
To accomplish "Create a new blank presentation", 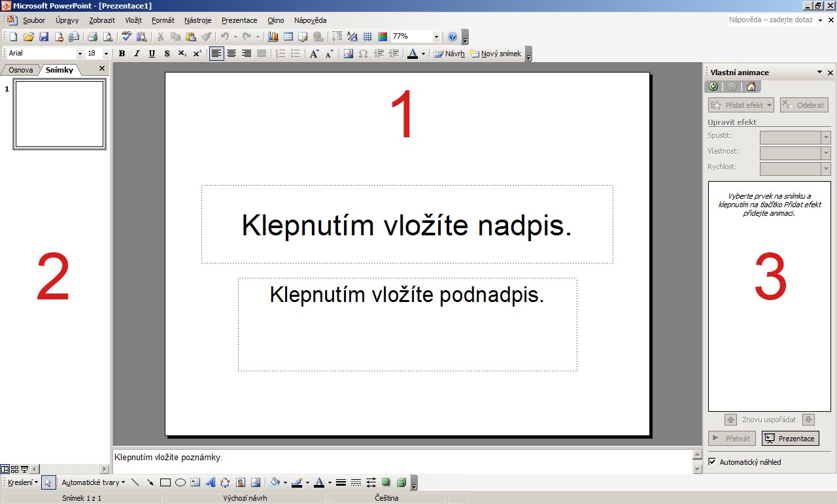I will click(x=13, y=37).
